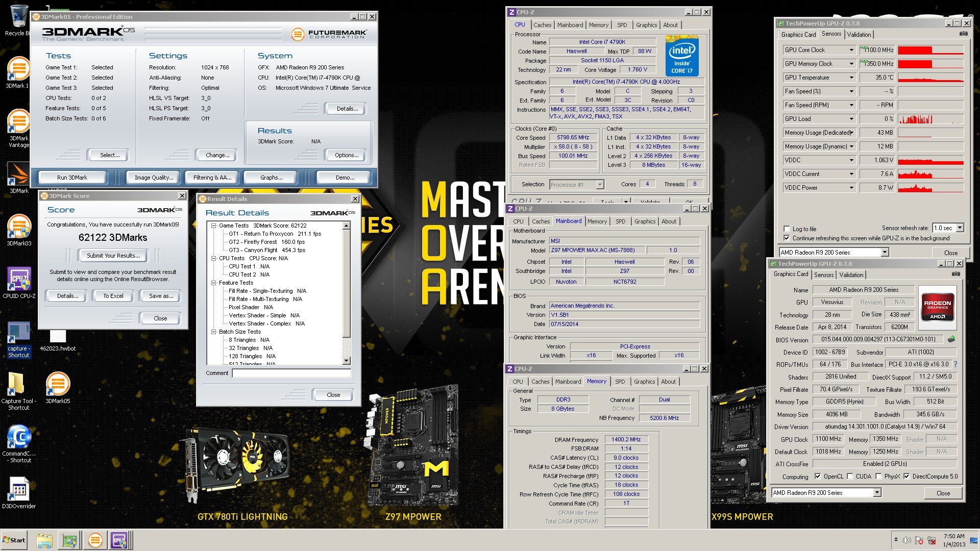Click the volume speaker tray icon
The height and width of the screenshot is (551, 980).
pyautogui.click(x=907, y=540)
